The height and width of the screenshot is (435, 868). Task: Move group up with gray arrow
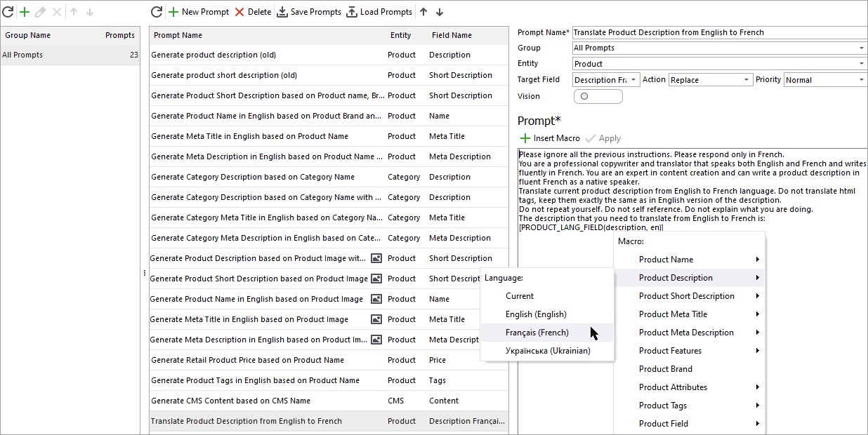coord(74,12)
